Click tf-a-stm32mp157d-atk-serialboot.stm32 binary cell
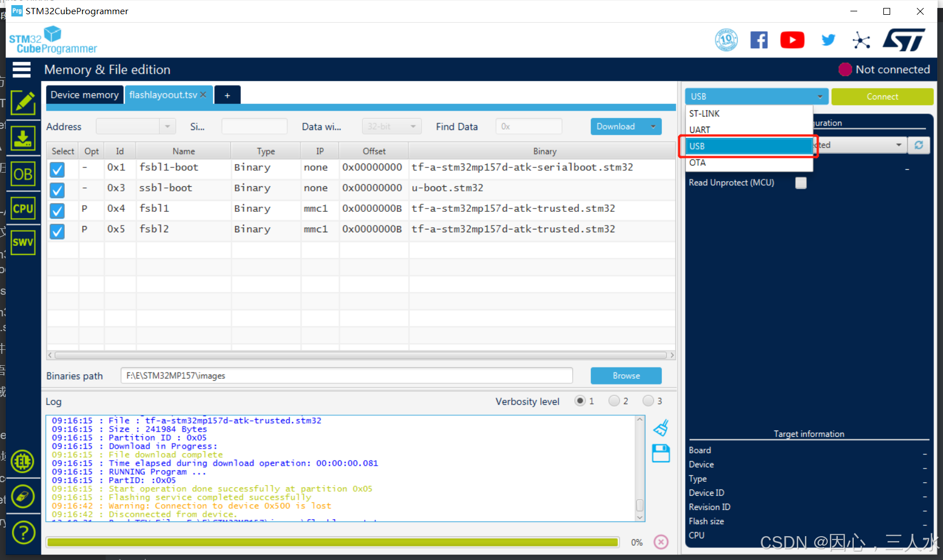Screen dimensions: 943x560 tap(542, 168)
